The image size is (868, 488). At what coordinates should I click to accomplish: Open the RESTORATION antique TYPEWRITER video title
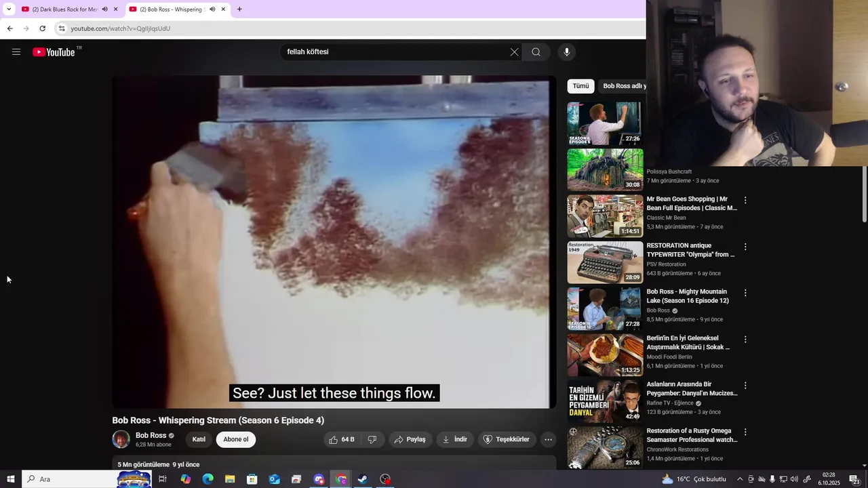coord(691,250)
